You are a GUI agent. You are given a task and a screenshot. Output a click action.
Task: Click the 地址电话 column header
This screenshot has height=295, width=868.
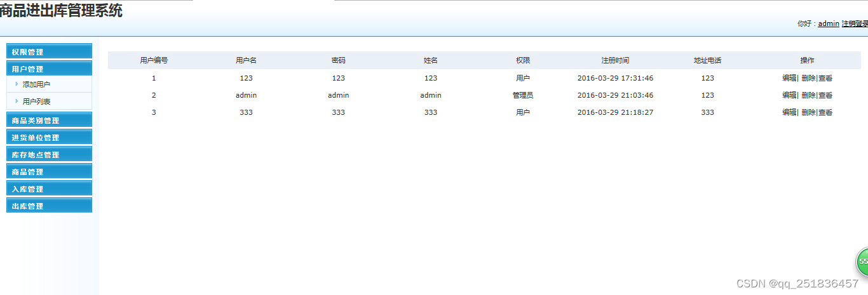pyautogui.click(x=707, y=60)
